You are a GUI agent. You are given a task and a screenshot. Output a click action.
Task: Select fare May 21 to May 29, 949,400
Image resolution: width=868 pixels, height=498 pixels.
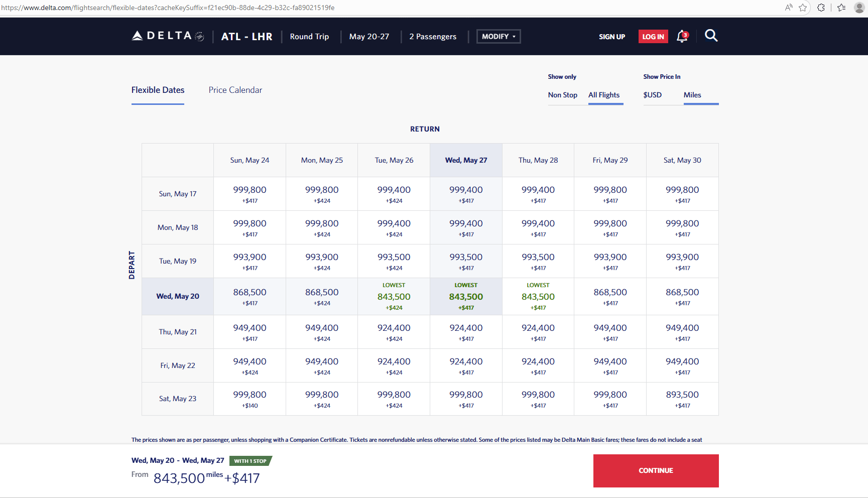tap(610, 332)
